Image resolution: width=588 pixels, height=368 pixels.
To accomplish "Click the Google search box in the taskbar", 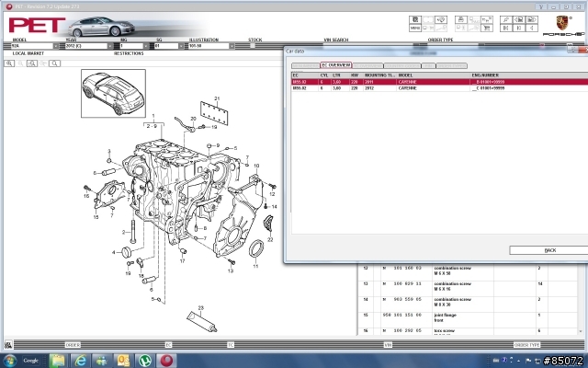I will (30, 361).
